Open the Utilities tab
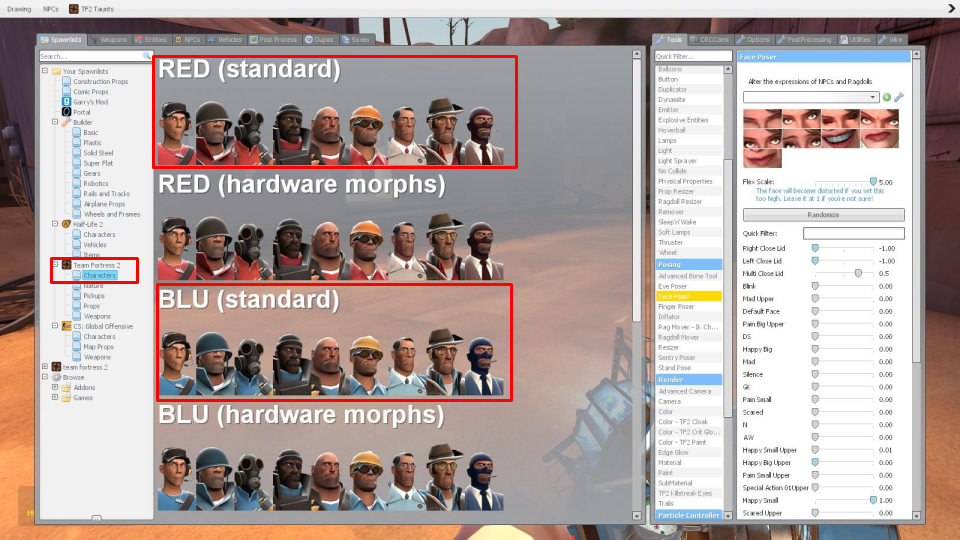The height and width of the screenshot is (540, 960). [855, 40]
